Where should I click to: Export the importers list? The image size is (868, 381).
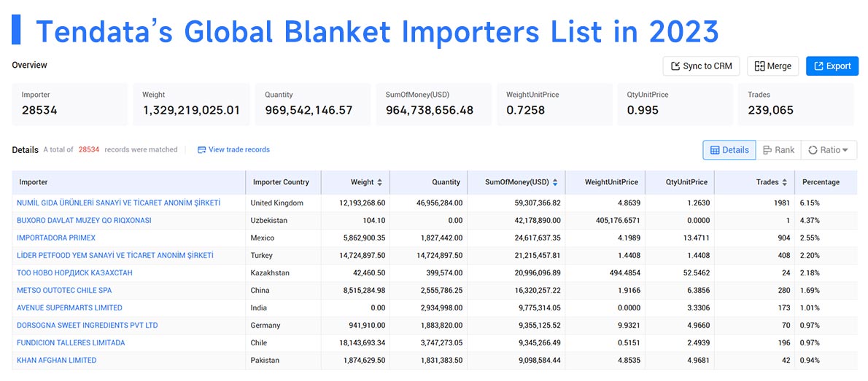(832, 66)
